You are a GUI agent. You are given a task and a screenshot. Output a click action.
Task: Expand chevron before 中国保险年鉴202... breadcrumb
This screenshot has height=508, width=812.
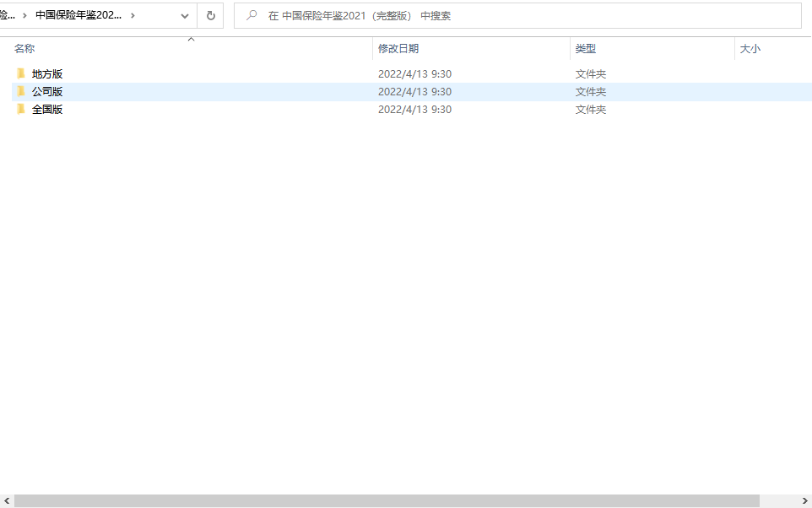24,15
